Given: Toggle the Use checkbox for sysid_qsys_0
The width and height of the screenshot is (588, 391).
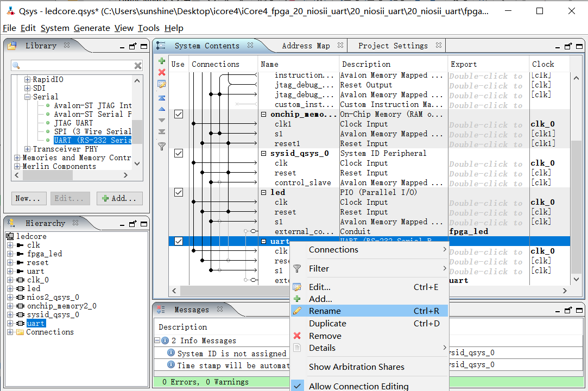Looking at the screenshot, I should point(178,154).
